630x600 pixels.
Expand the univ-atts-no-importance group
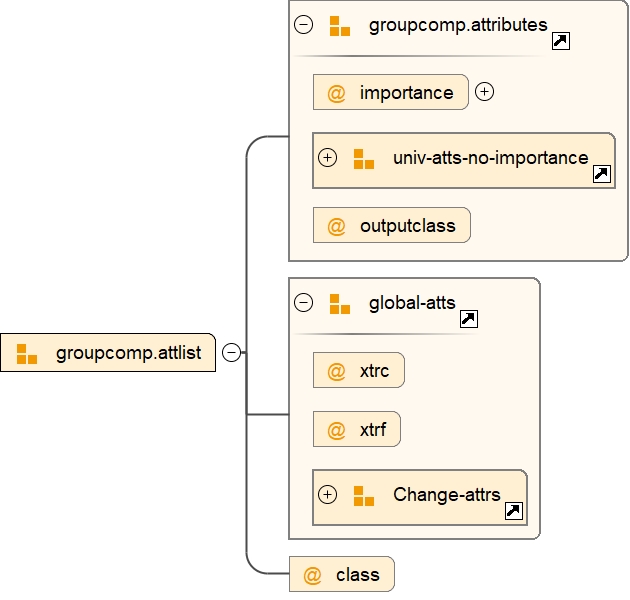327,158
